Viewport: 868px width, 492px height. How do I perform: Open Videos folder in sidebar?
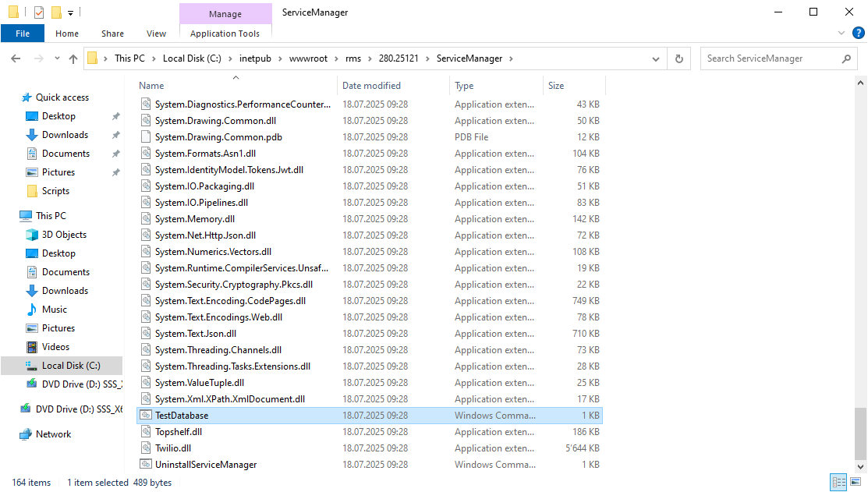55,347
